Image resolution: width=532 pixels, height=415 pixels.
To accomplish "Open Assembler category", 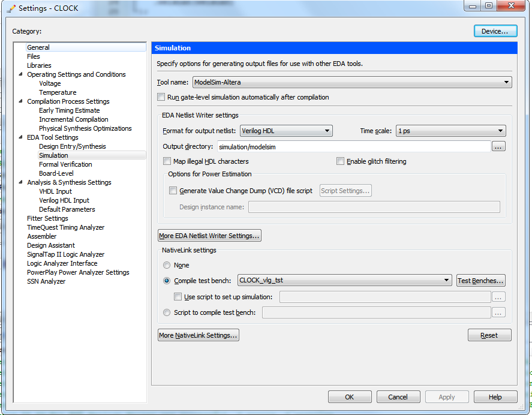I will [42, 236].
